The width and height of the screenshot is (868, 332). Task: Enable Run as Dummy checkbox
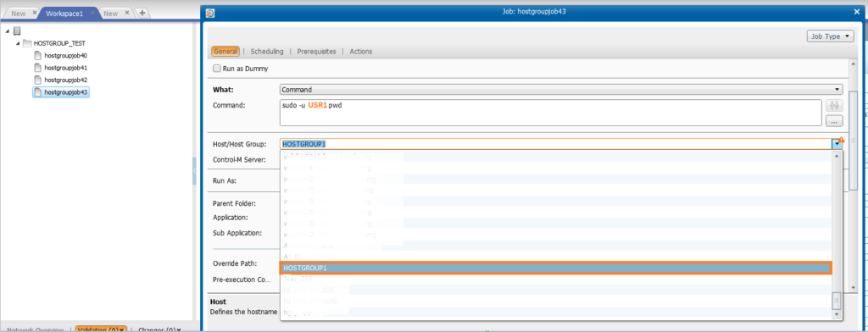[x=216, y=69]
